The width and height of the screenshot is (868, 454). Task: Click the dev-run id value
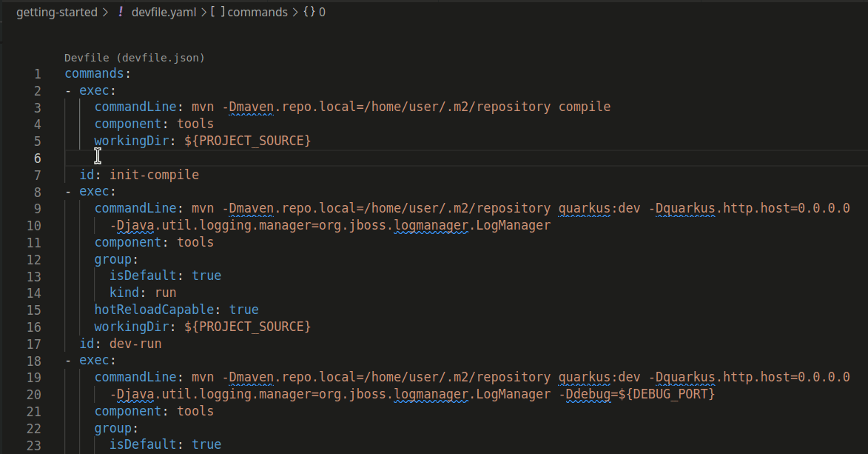pos(135,343)
